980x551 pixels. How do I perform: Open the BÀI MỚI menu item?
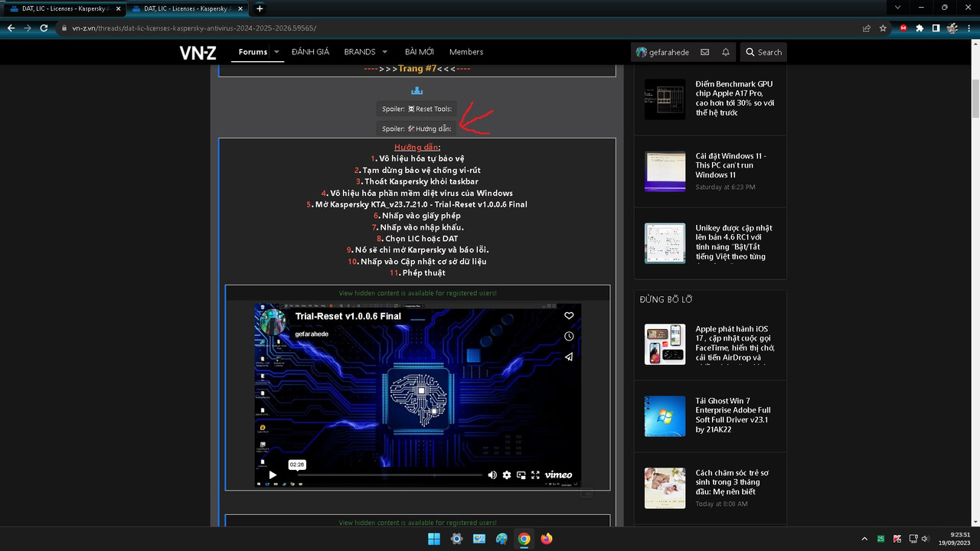coord(419,52)
